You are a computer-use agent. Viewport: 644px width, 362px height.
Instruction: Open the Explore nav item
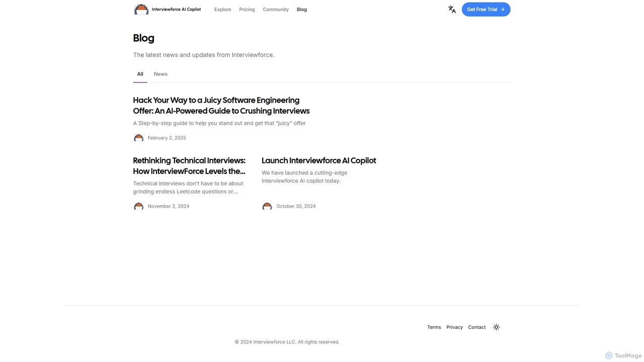point(222,10)
